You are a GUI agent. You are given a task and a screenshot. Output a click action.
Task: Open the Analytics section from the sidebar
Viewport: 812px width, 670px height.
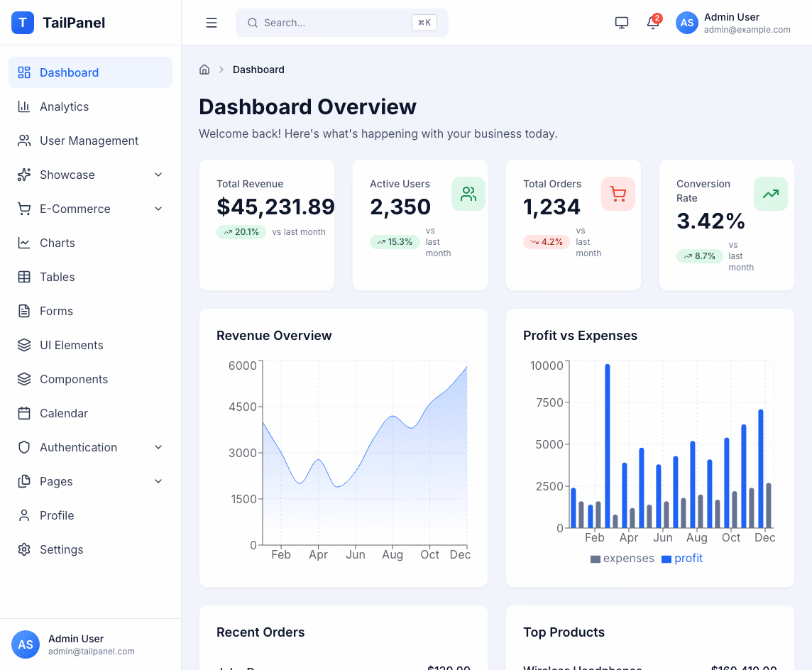64,106
